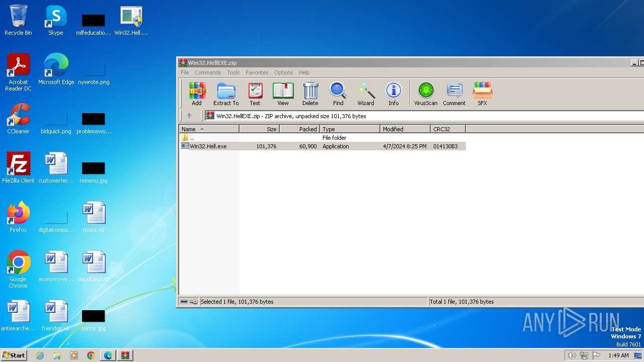
Task: Click the archive path address field
Action: click(424, 116)
